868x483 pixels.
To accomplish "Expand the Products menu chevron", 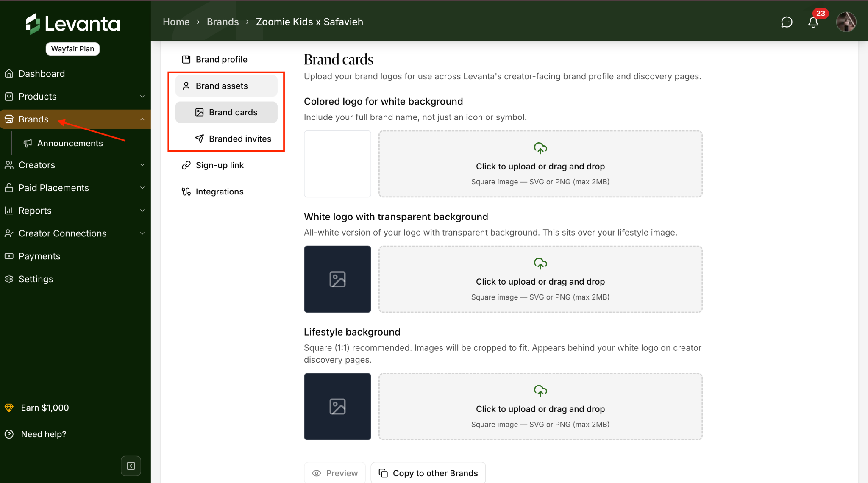I will pyautogui.click(x=142, y=97).
